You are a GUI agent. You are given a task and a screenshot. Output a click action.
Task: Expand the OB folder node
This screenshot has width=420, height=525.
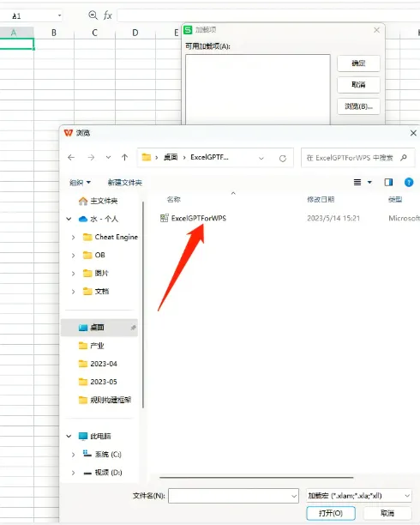[x=74, y=255]
